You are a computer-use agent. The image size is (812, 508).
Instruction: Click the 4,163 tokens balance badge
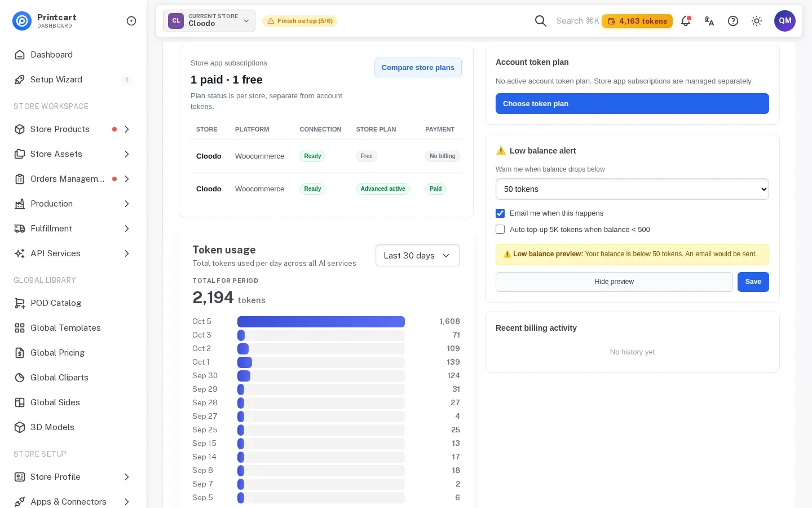(x=637, y=21)
